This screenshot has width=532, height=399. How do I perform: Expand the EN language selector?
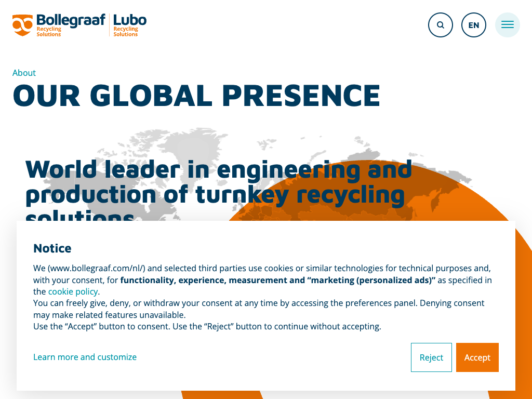(x=473, y=25)
